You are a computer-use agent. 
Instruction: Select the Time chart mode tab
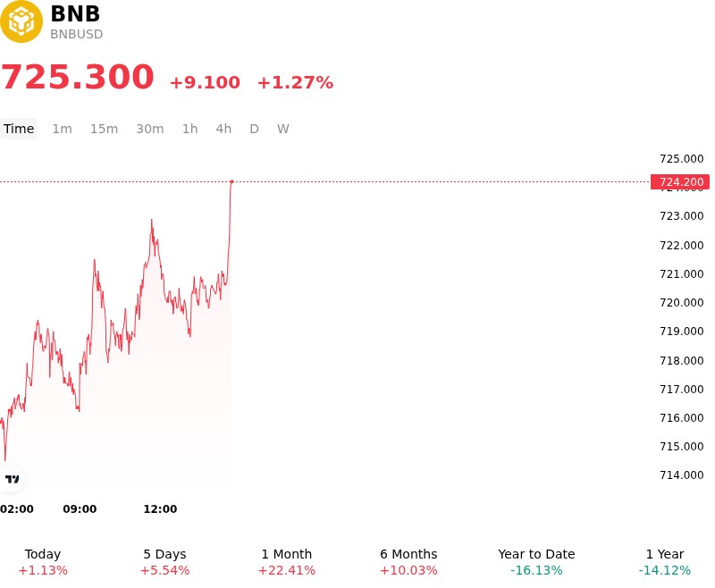(19, 129)
